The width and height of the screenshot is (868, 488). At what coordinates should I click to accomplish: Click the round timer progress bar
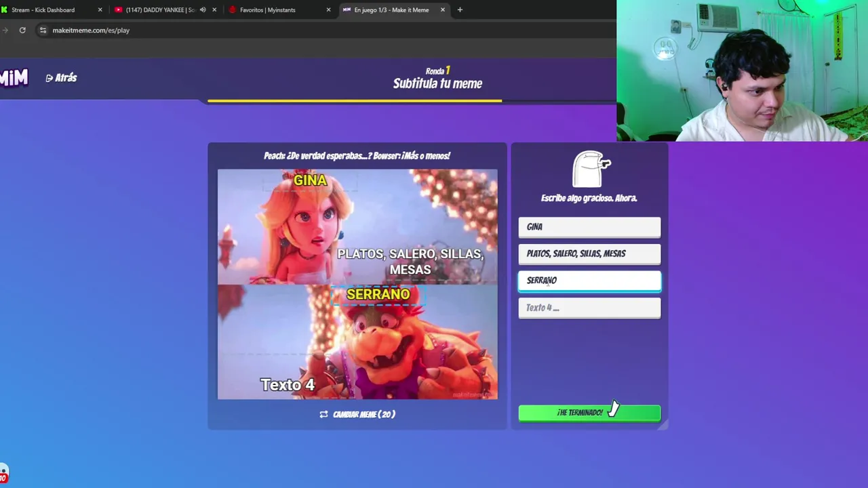click(x=355, y=101)
